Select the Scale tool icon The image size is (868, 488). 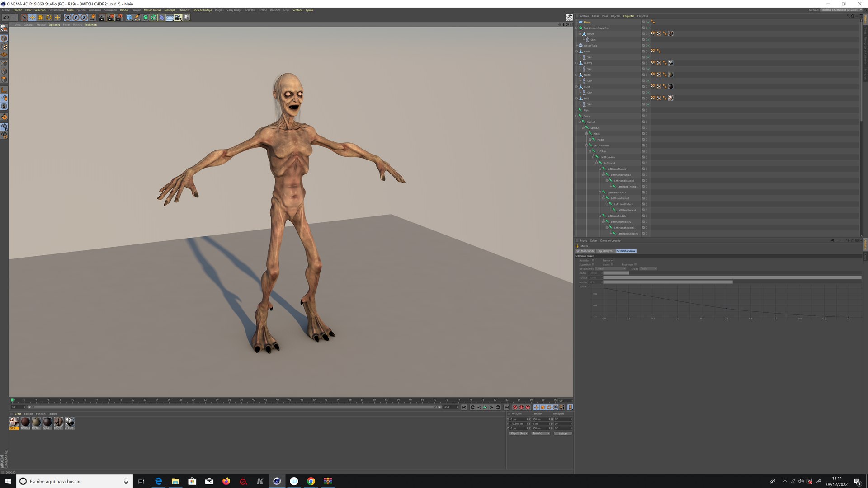click(41, 18)
